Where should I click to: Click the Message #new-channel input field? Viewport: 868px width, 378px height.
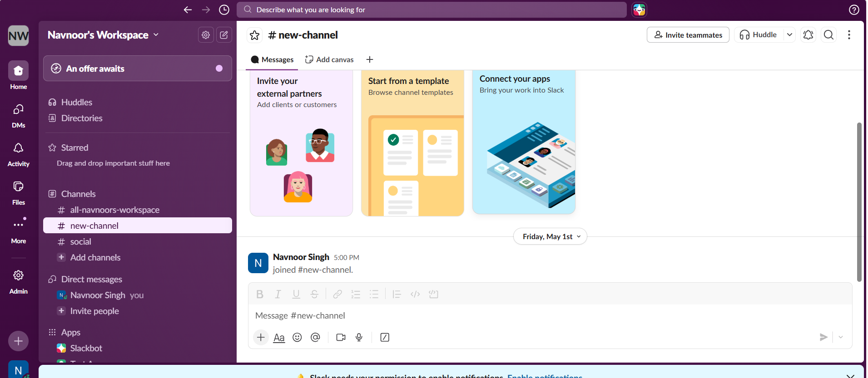click(550, 315)
